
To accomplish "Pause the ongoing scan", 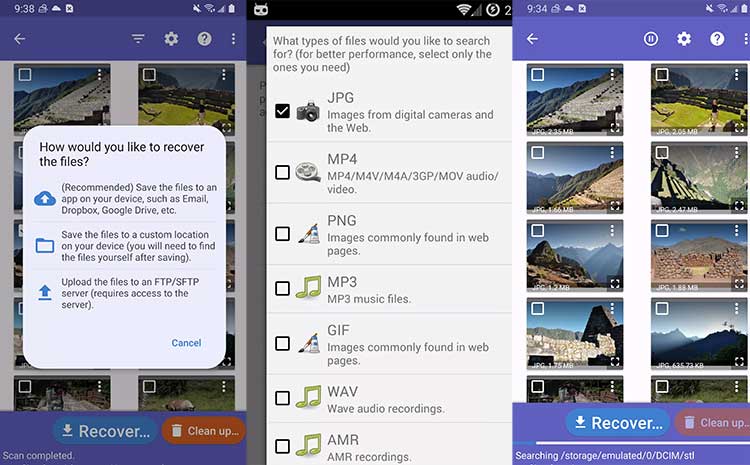I will (651, 39).
